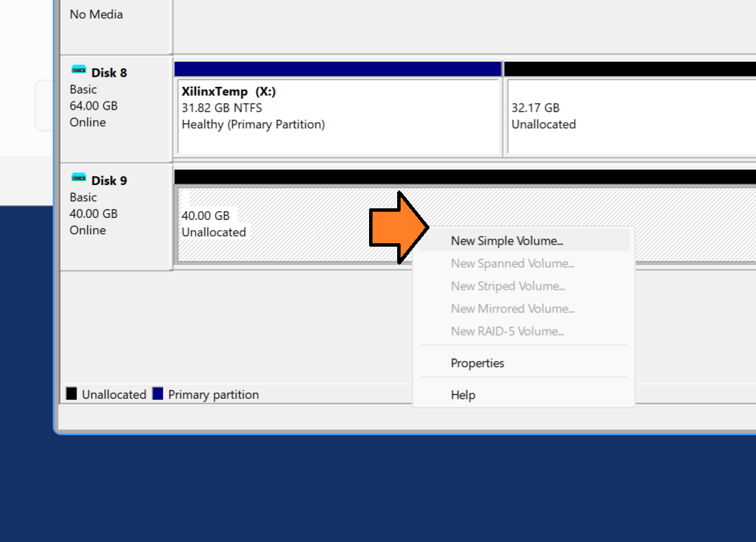Click the black Unallocated legend swatch
756x542 pixels.
71,394
